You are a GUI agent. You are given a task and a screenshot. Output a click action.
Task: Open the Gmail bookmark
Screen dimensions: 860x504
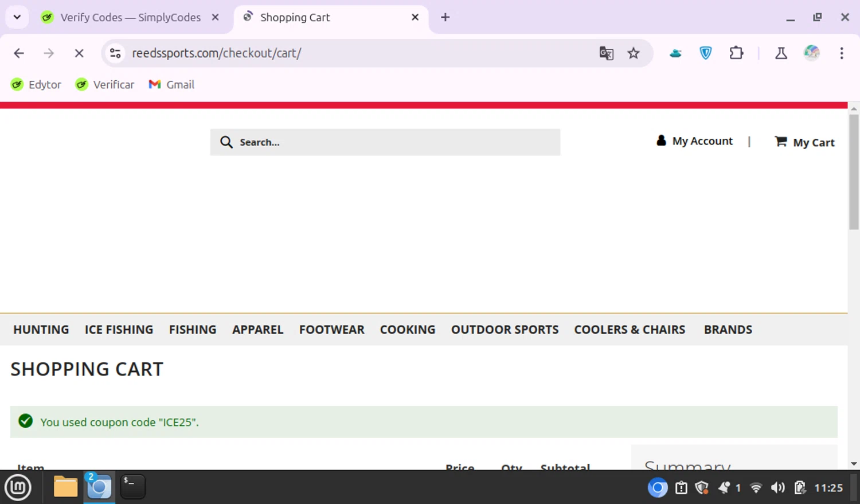click(171, 85)
